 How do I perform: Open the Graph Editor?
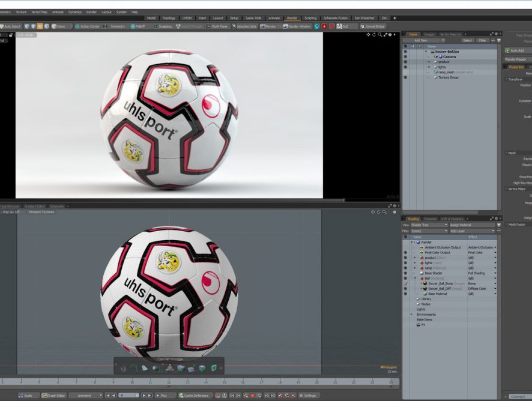[x=53, y=396]
